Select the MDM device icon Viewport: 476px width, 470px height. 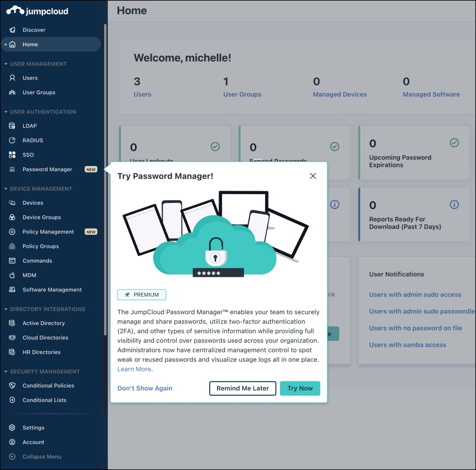click(12, 275)
